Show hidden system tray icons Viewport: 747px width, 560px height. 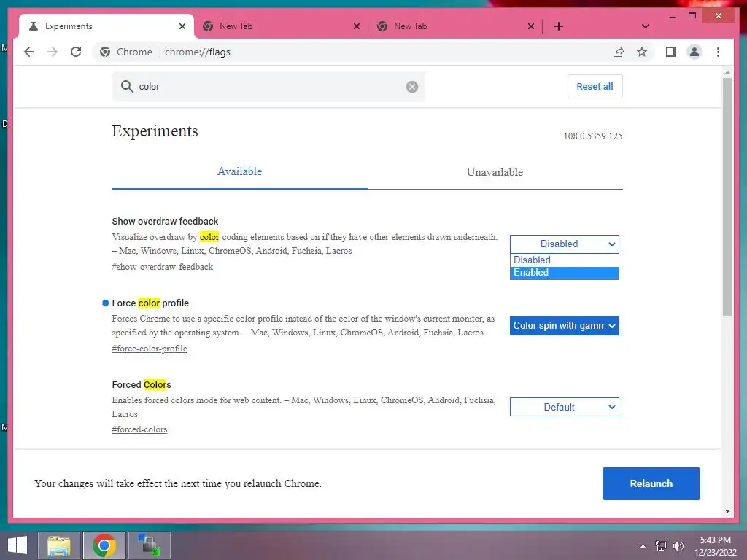pos(643,546)
